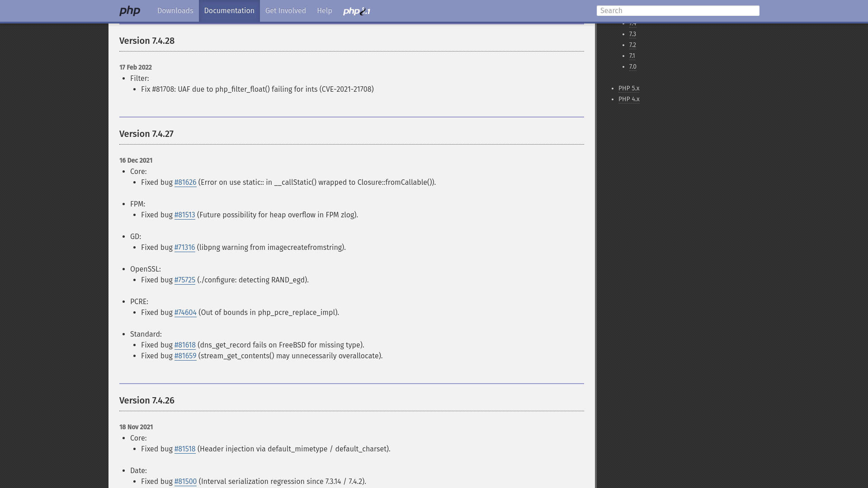This screenshot has height=488, width=868.
Task: Click the date 18 Nov 2021
Action: tap(136, 427)
